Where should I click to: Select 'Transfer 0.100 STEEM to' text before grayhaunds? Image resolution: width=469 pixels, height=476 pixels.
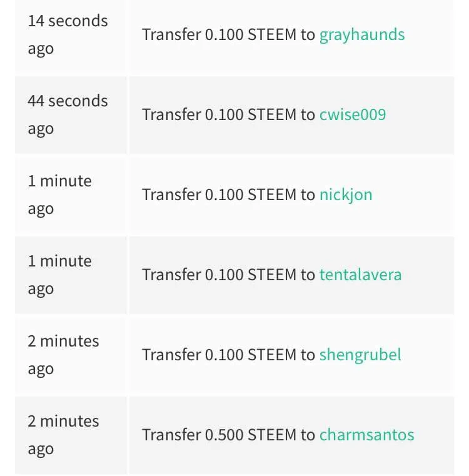pyautogui.click(x=229, y=34)
